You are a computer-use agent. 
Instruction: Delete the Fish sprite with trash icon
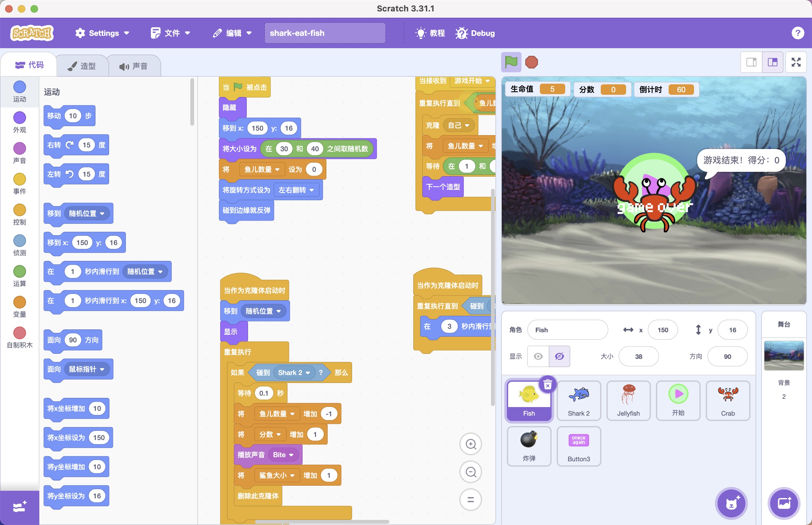[x=547, y=385]
